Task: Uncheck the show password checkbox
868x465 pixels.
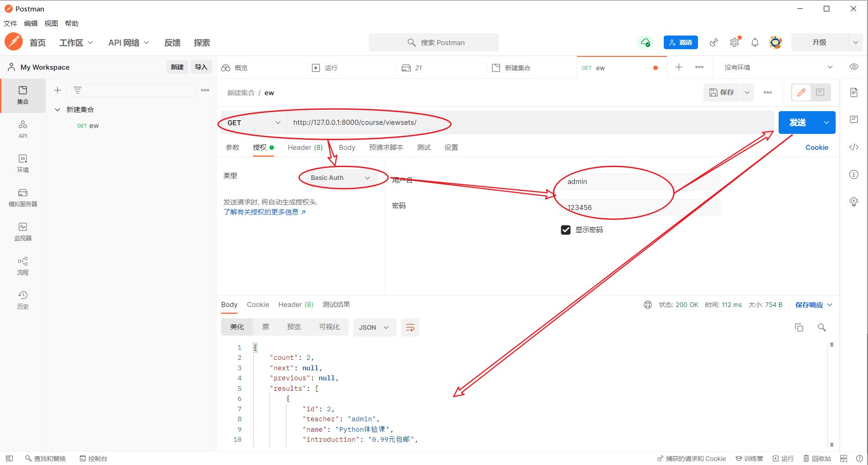Action: (x=566, y=230)
